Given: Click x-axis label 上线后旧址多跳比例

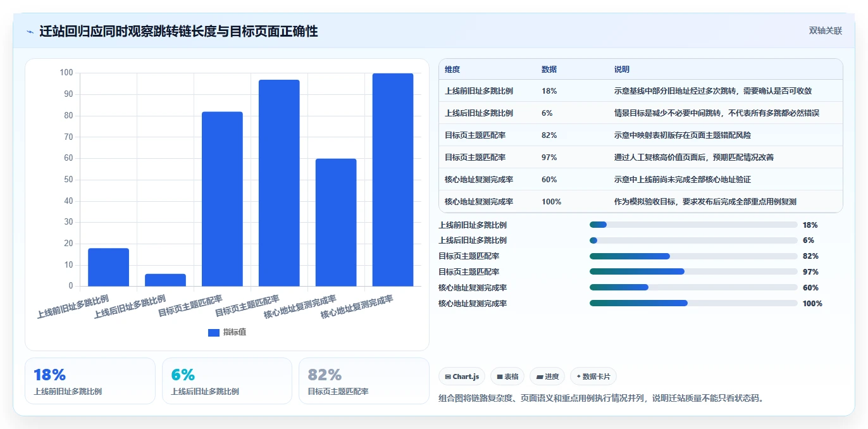Looking at the screenshot, I should tap(130, 306).
